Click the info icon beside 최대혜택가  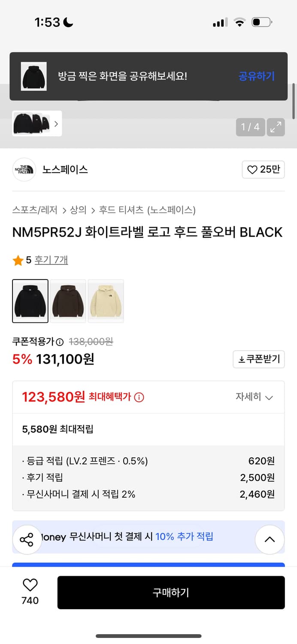click(138, 397)
